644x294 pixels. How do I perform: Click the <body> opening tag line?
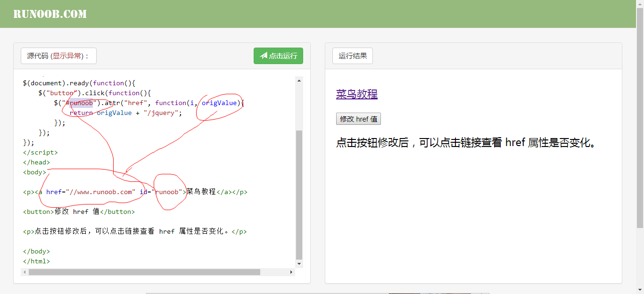point(34,172)
